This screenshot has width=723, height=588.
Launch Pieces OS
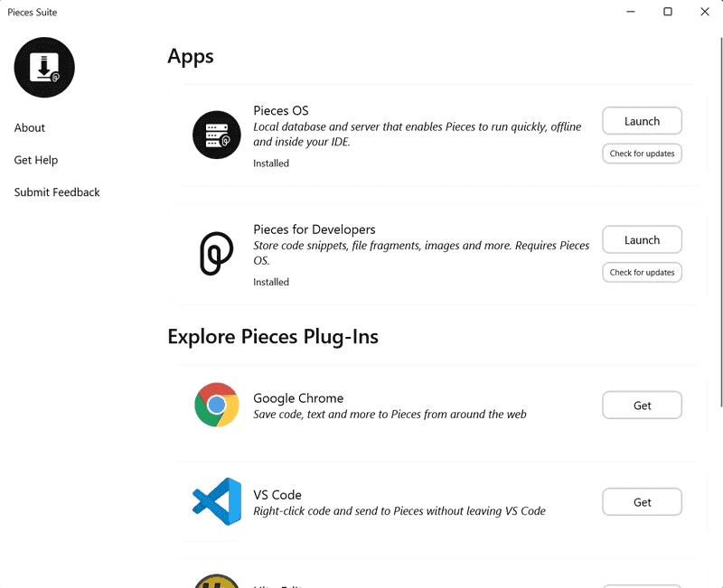(x=642, y=120)
